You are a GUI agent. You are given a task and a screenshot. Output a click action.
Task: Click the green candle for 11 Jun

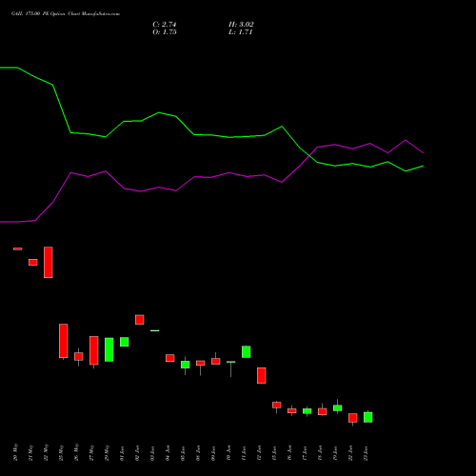click(247, 351)
